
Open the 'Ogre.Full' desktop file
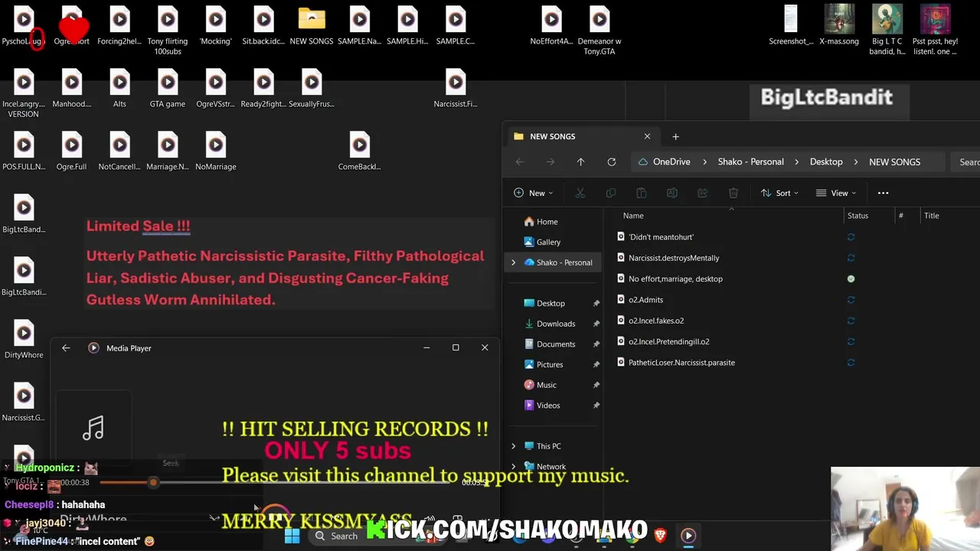click(x=72, y=152)
